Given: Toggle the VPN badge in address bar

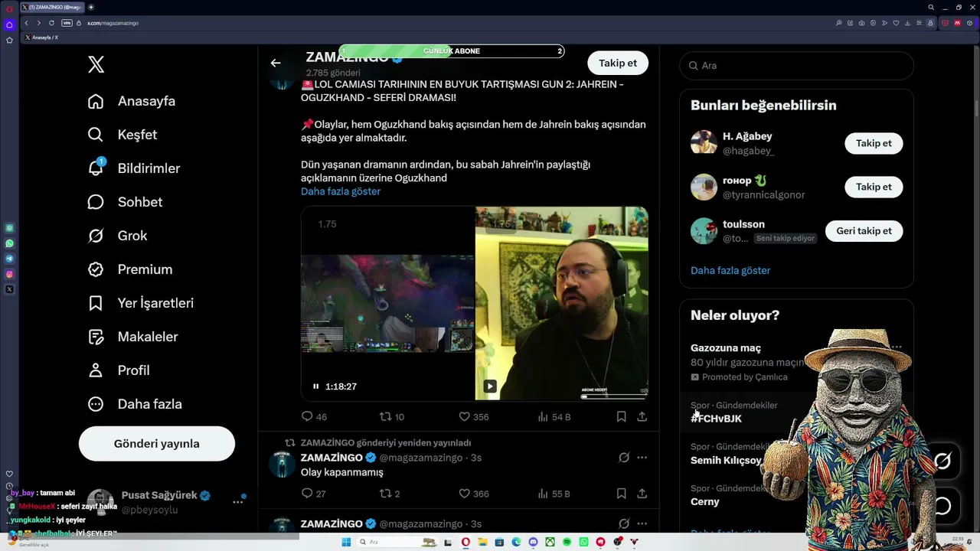Looking at the screenshot, I should click(67, 23).
